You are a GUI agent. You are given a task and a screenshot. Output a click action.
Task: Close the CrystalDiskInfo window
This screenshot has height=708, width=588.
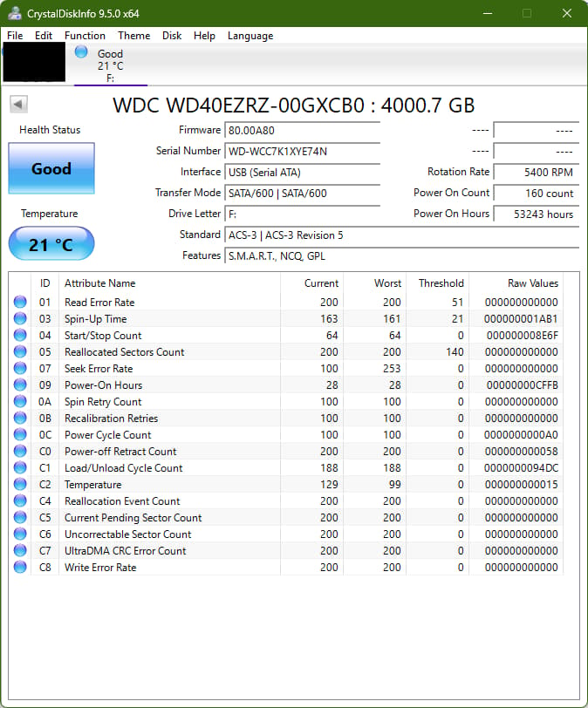tap(567, 13)
